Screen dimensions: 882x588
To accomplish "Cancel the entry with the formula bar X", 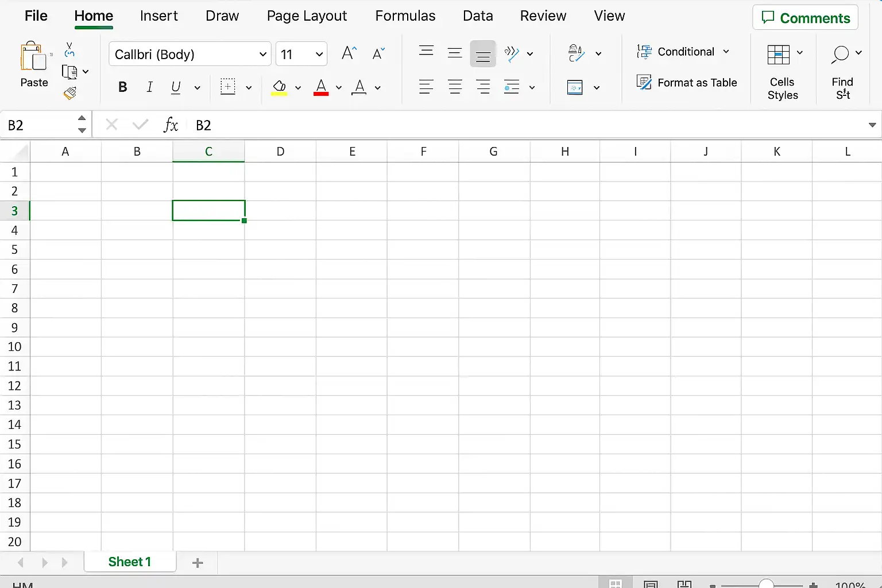I will (x=111, y=125).
